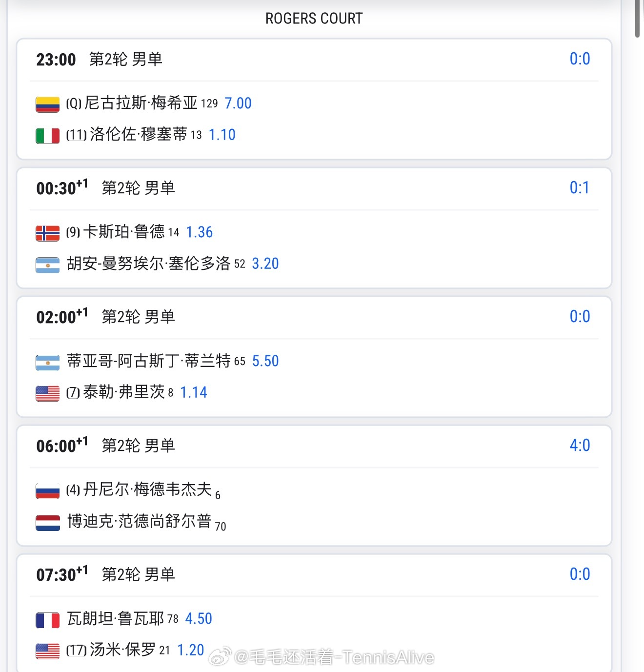Click Argentina flag beside 胡安-曼努埃尔·塞伦多洛

click(48, 265)
